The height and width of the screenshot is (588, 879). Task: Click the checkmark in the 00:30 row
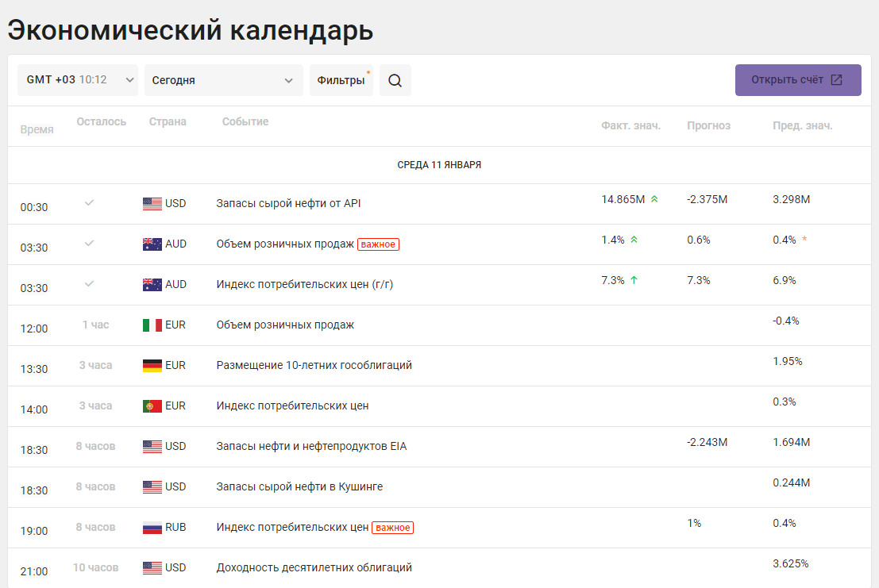click(x=89, y=202)
